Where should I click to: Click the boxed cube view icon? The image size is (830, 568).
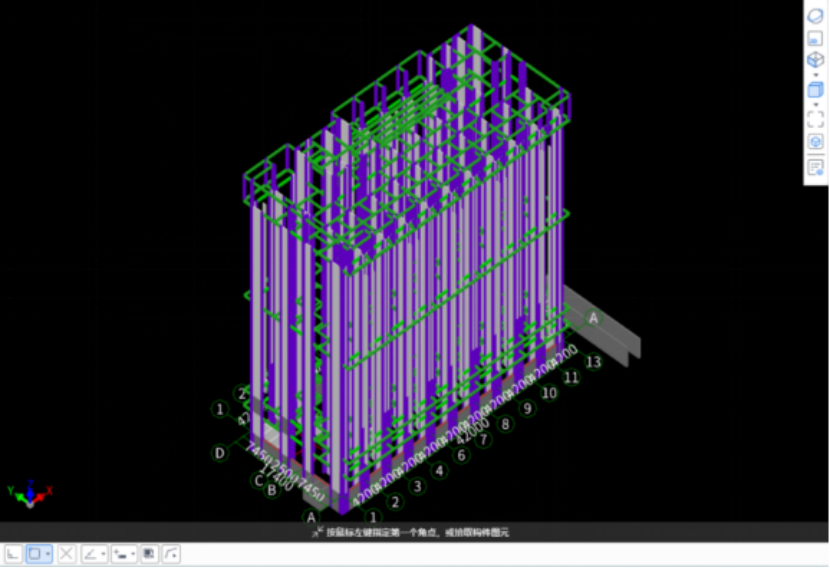(815, 142)
